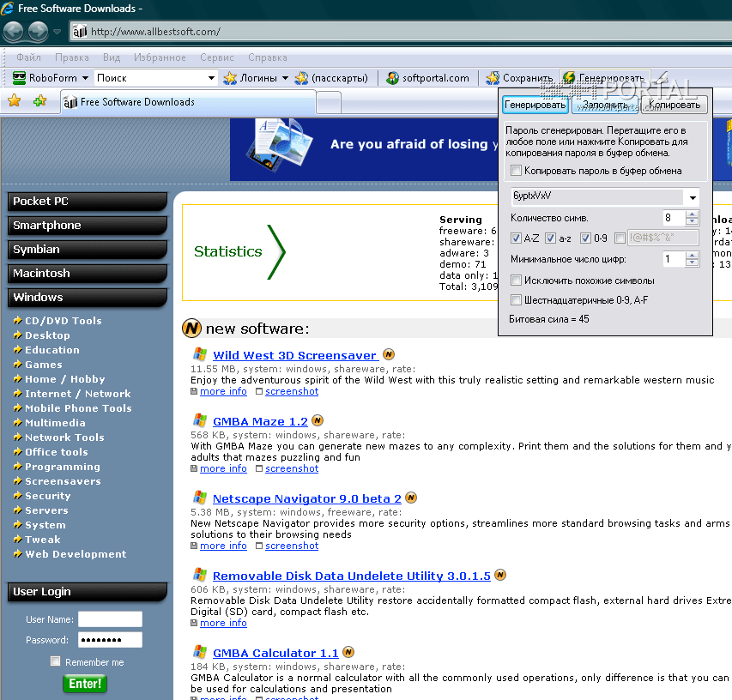Click the Favorites star icon
732x700 pixels.
click(14, 100)
